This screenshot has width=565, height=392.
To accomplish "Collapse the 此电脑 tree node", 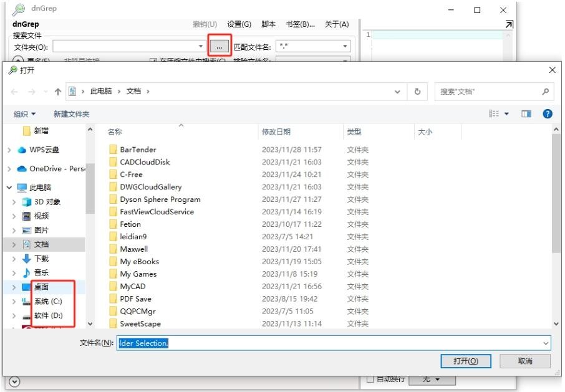I will pyautogui.click(x=9, y=188).
